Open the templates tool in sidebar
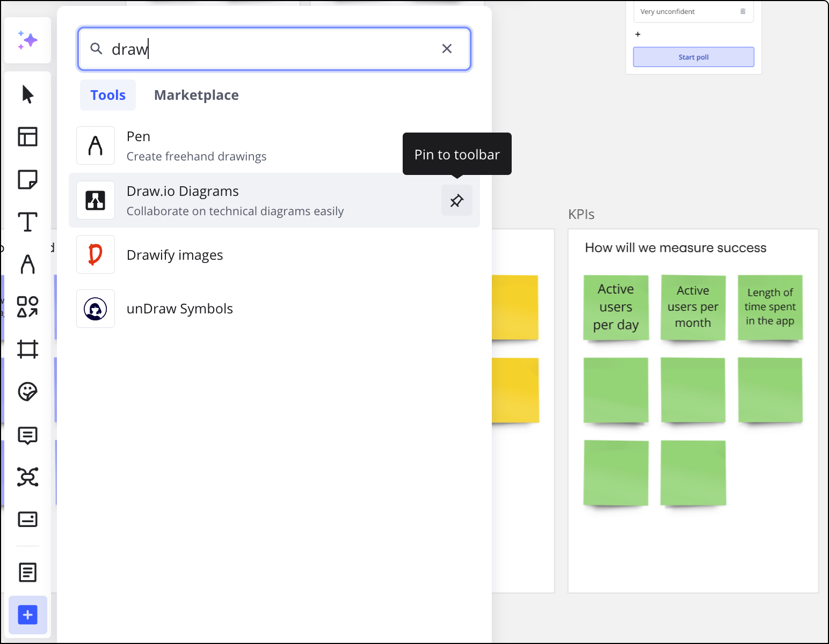Image resolution: width=829 pixels, height=644 pixels. 27,137
